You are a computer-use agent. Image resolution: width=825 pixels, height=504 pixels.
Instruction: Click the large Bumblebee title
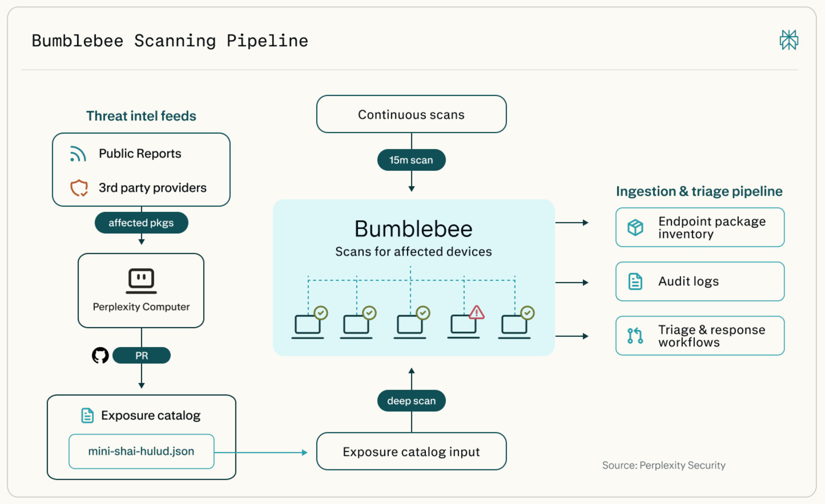[x=413, y=229]
